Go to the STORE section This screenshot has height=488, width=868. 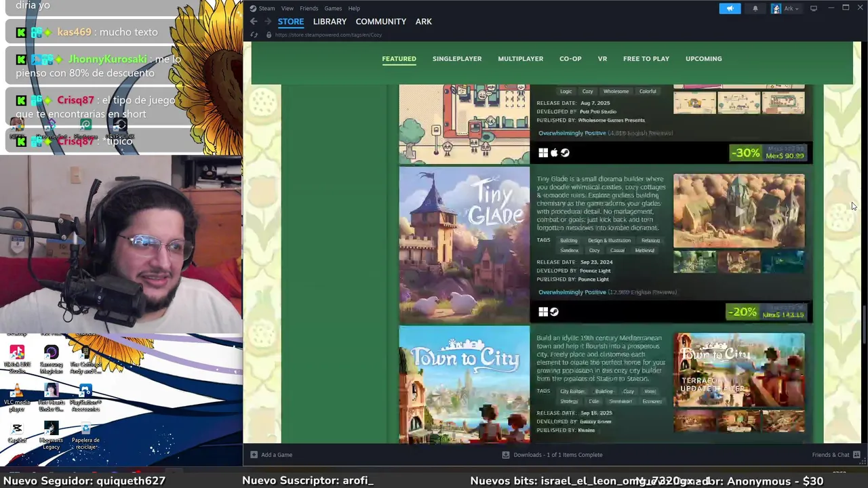pyautogui.click(x=291, y=22)
